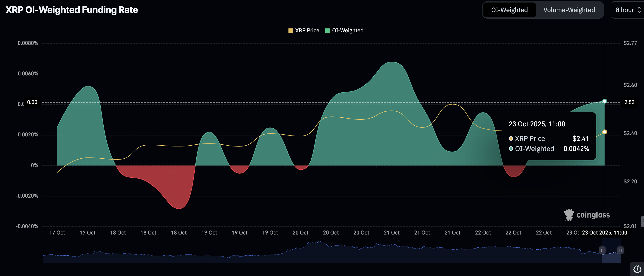644x276 pixels.
Task: Select the OI-Weighted tab
Action: coord(509,10)
